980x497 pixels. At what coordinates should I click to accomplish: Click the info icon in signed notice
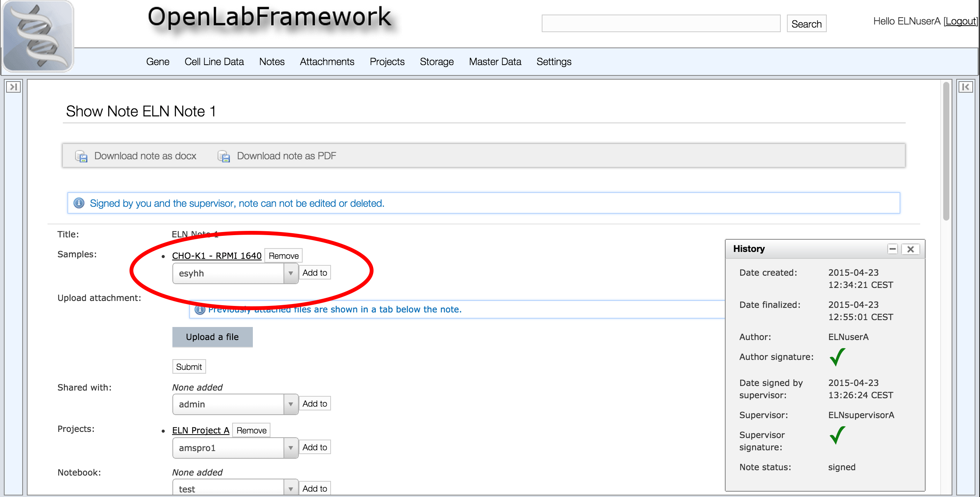click(79, 203)
